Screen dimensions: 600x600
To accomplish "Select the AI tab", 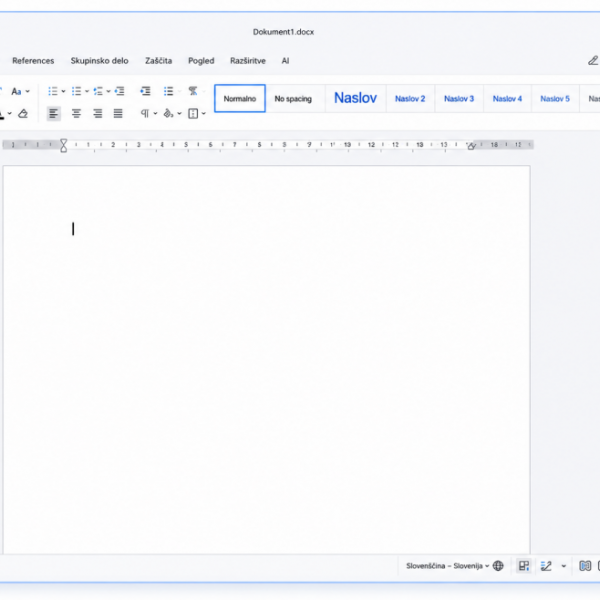I will [285, 61].
